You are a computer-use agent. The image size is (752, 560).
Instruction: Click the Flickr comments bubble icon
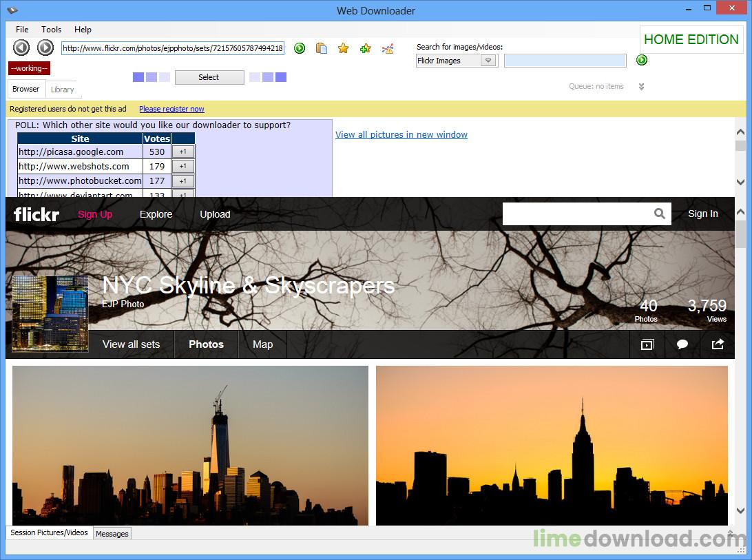tap(682, 344)
